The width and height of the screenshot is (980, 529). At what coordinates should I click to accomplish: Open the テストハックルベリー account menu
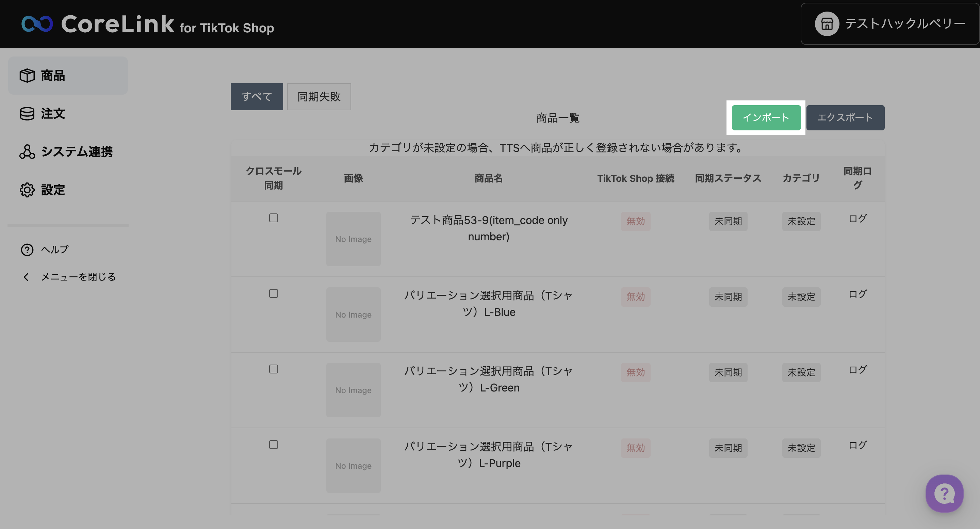pyautogui.click(x=904, y=24)
